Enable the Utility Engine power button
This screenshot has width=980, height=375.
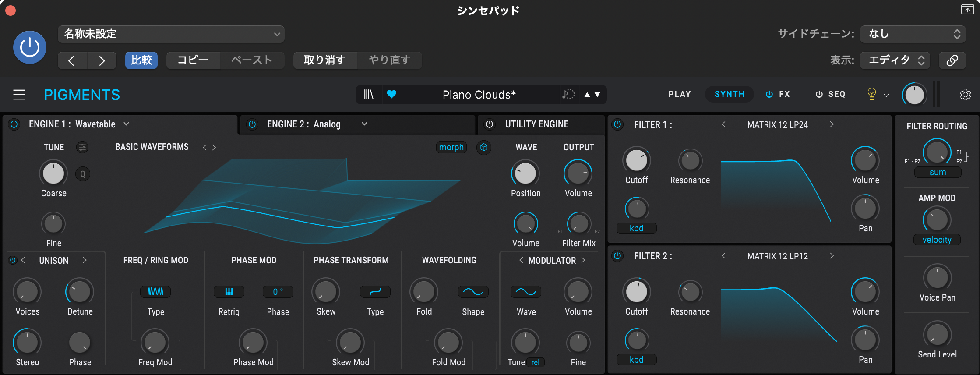tap(490, 124)
